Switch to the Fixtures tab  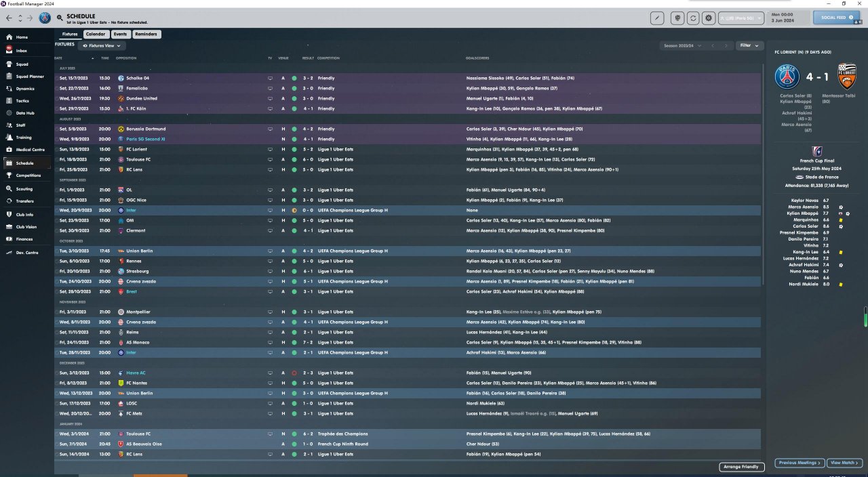click(70, 34)
